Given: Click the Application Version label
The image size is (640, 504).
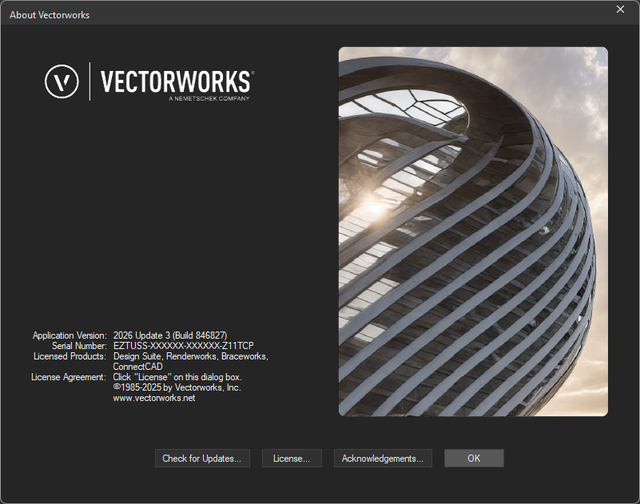Looking at the screenshot, I should click(x=69, y=335).
